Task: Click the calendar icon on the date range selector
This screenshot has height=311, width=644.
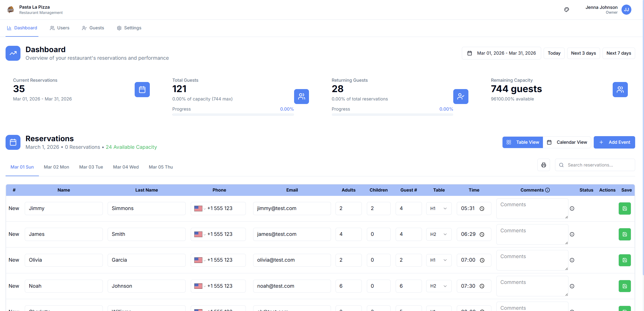Action: point(469,53)
